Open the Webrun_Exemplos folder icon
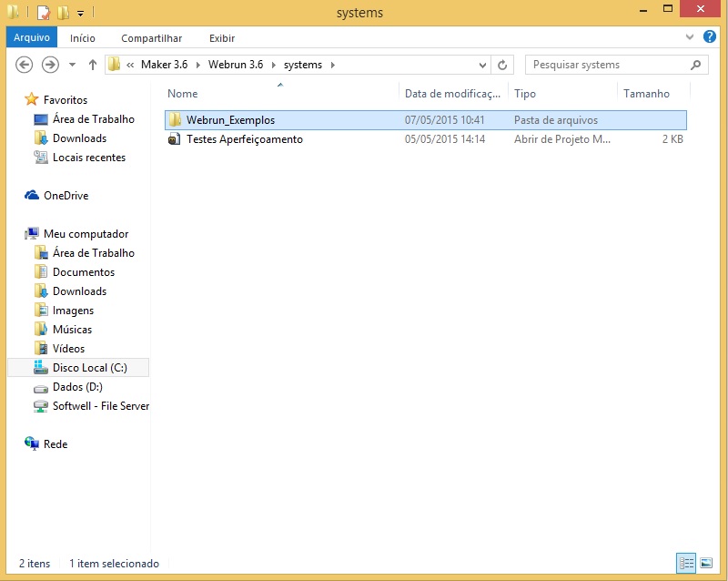Viewport: 728px width, 581px height. pyautogui.click(x=175, y=120)
